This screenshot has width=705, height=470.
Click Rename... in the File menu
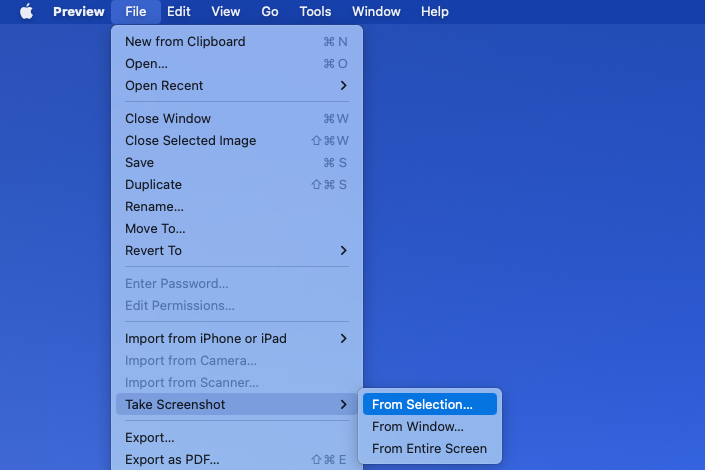coord(154,207)
